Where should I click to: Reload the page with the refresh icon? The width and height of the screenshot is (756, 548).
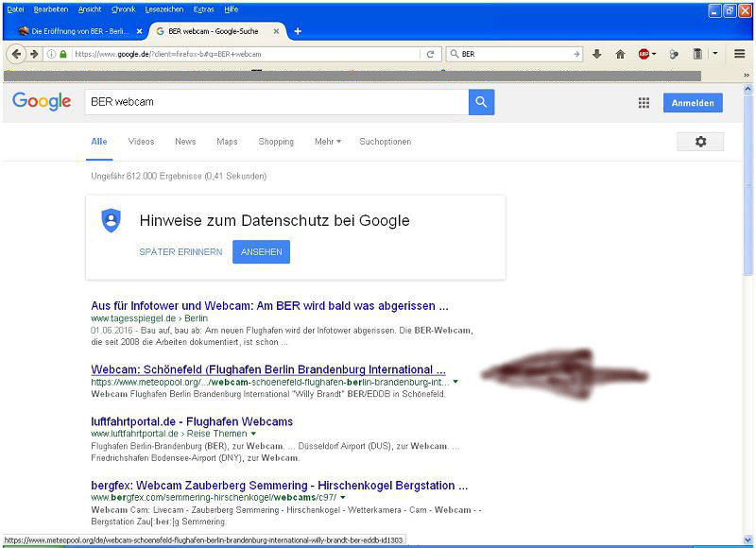(x=431, y=54)
